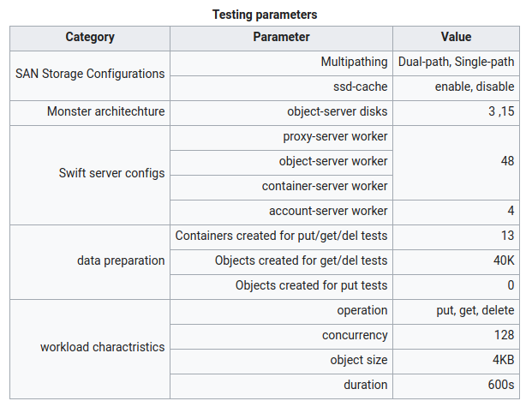
Task: Click the Testing parameters table title
Action: (x=265, y=15)
